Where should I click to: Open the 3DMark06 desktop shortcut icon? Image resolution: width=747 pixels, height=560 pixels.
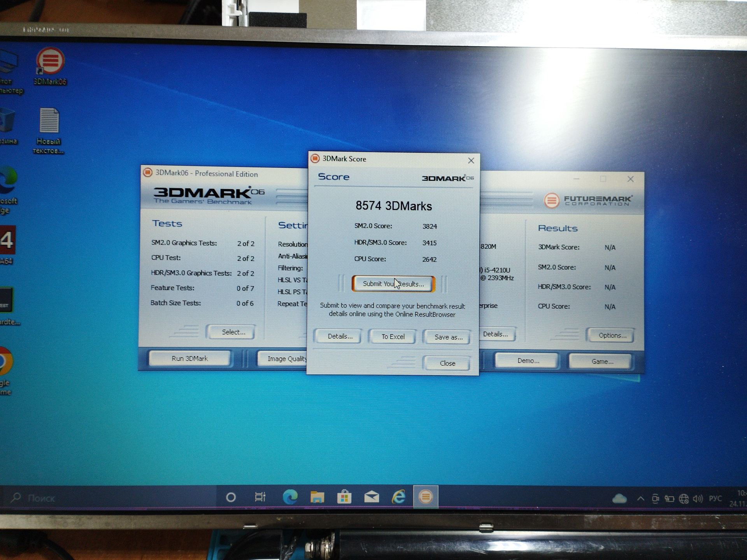(50, 66)
